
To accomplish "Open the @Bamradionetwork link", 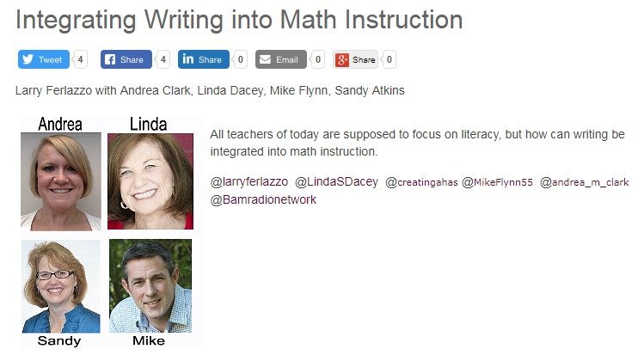I will pyautogui.click(x=263, y=199).
